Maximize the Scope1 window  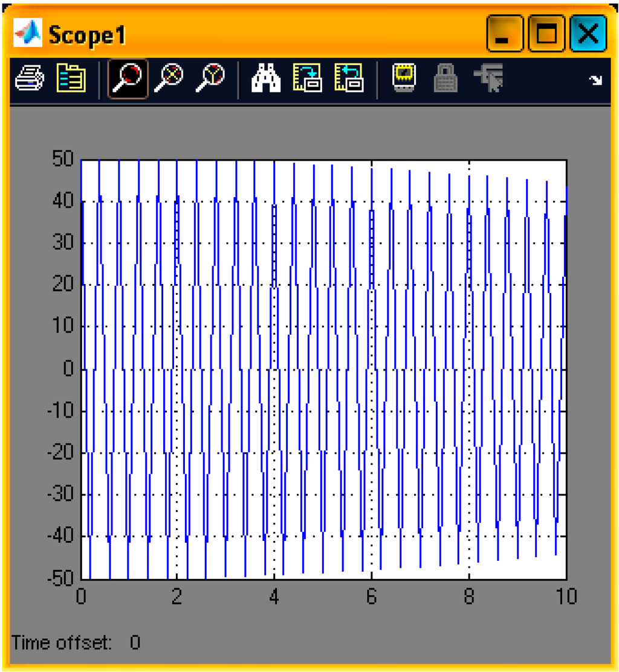546,35
